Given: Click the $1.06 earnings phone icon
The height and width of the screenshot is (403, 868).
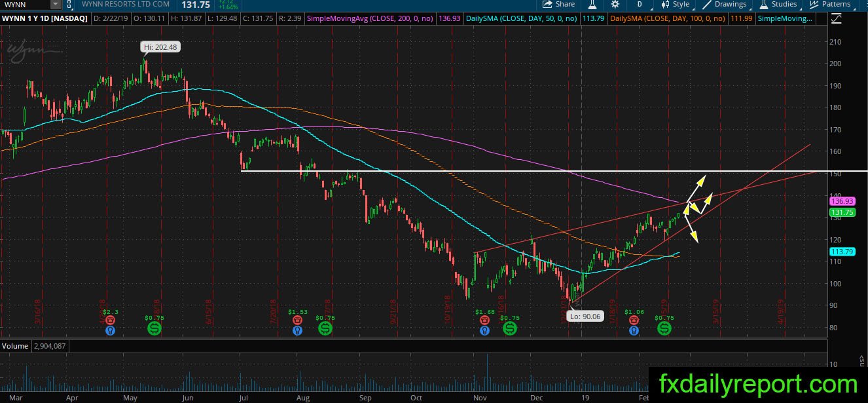Looking at the screenshot, I should (634, 320).
